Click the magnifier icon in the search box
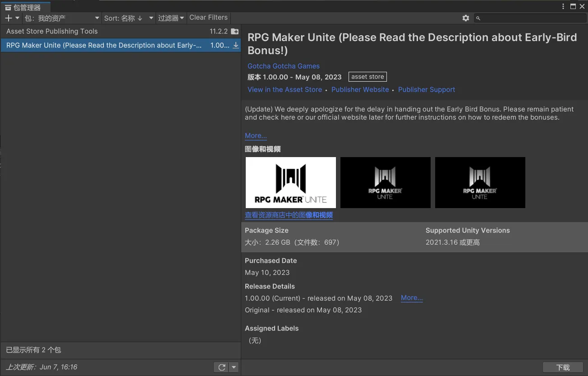Viewport: 588px width, 376px height. coord(478,19)
